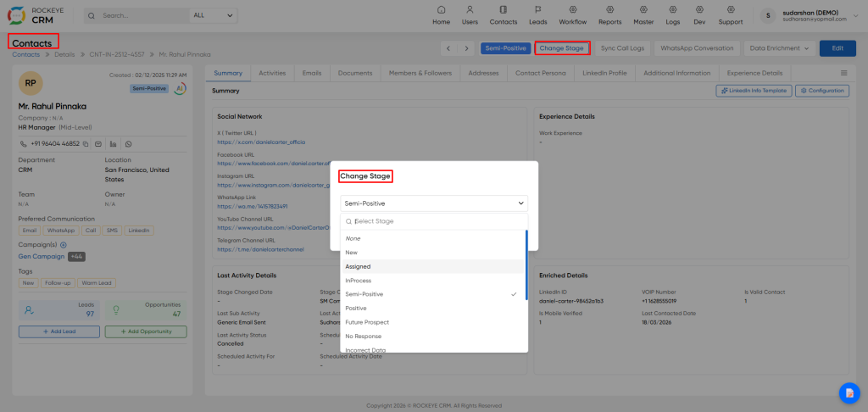Switch to the Documents tab
The width and height of the screenshot is (868, 412).
(355, 73)
